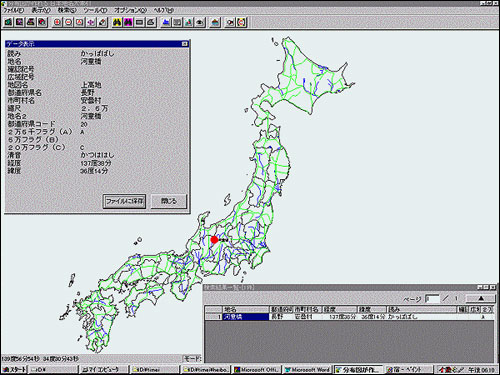Click the eraser pen toolbar icon
This screenshot has height=375, width=500.
click(x=102, y=22)
